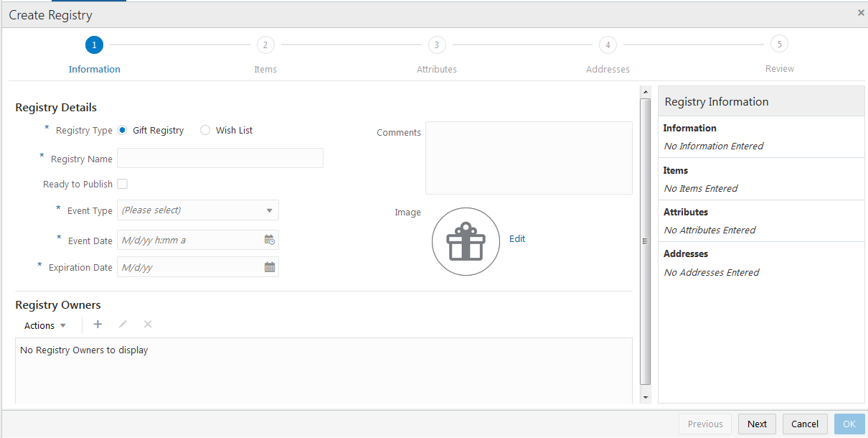This screenshot has width=868, height=438.
Task: Check the Ready to Publish checkbox
Action: [122, 184]
